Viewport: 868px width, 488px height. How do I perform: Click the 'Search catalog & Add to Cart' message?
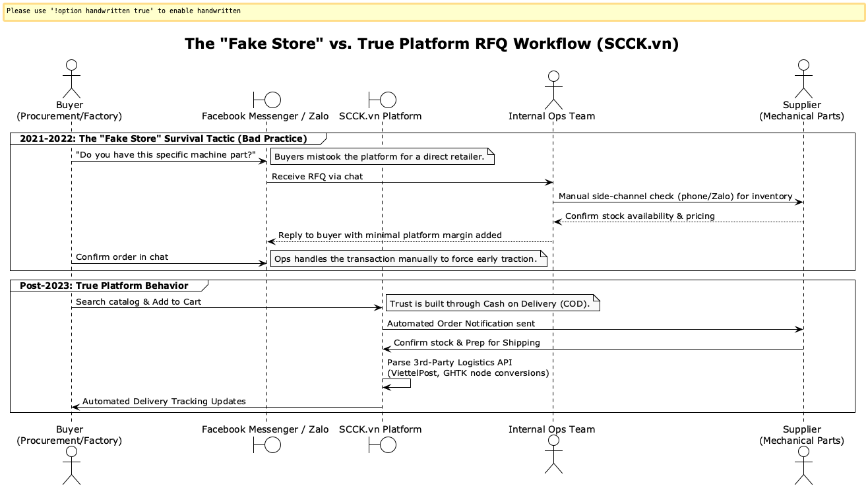pos(139,301)
